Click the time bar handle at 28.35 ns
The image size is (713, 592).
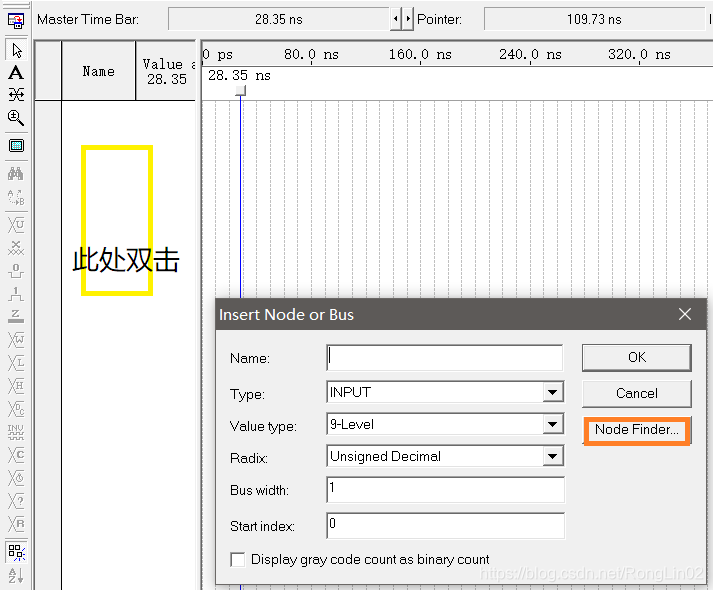point(241,91)
